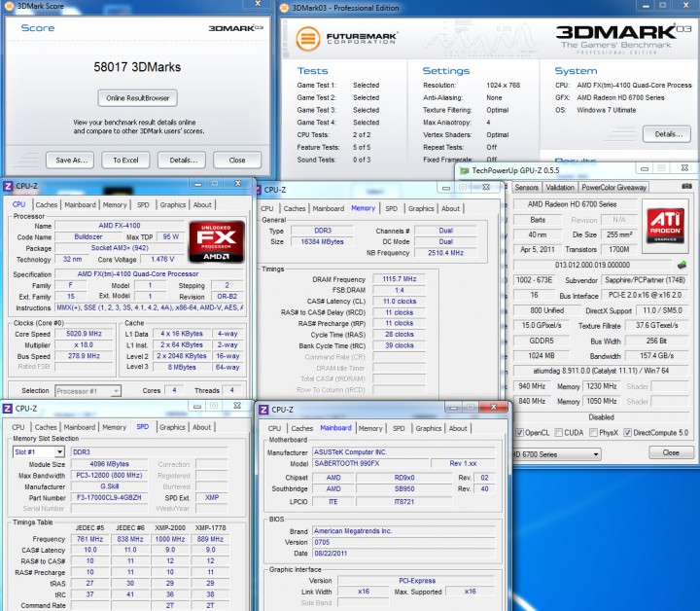This screenshot has height=611, width=700.
Task: Click the Part Number F3-17000CL9-4GBZH
Action: click(109, 497)
